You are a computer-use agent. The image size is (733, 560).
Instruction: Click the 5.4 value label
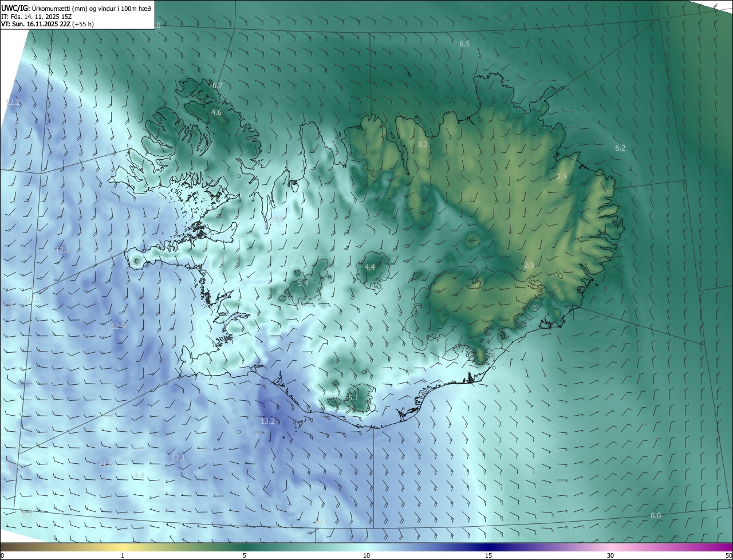click(304, 283)
